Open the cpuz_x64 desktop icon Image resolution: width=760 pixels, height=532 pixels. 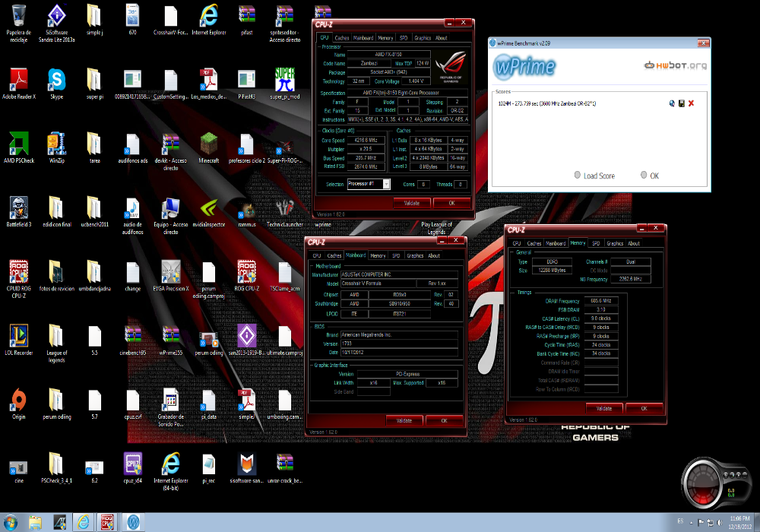(133, 467)
